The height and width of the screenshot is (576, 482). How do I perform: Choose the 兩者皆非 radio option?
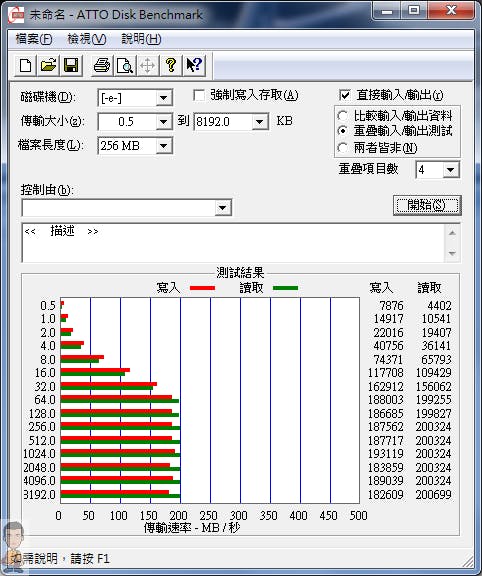[342, 148]
